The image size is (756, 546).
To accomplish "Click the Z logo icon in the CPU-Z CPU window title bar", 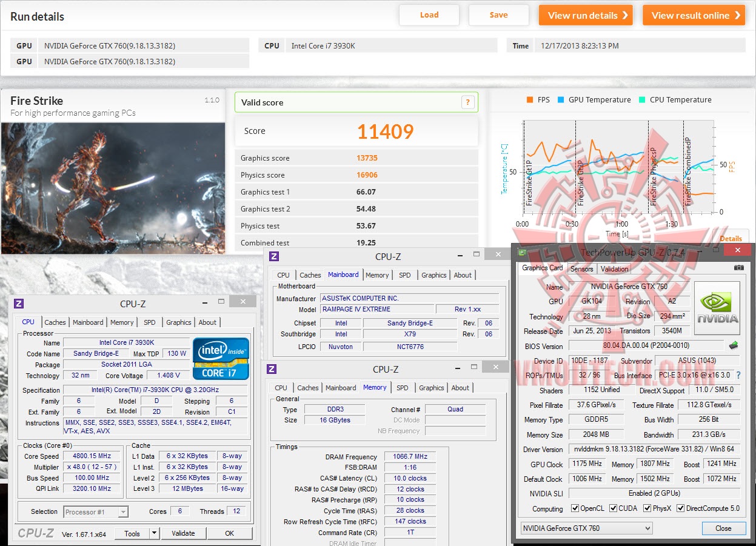I will coord(19,304).
